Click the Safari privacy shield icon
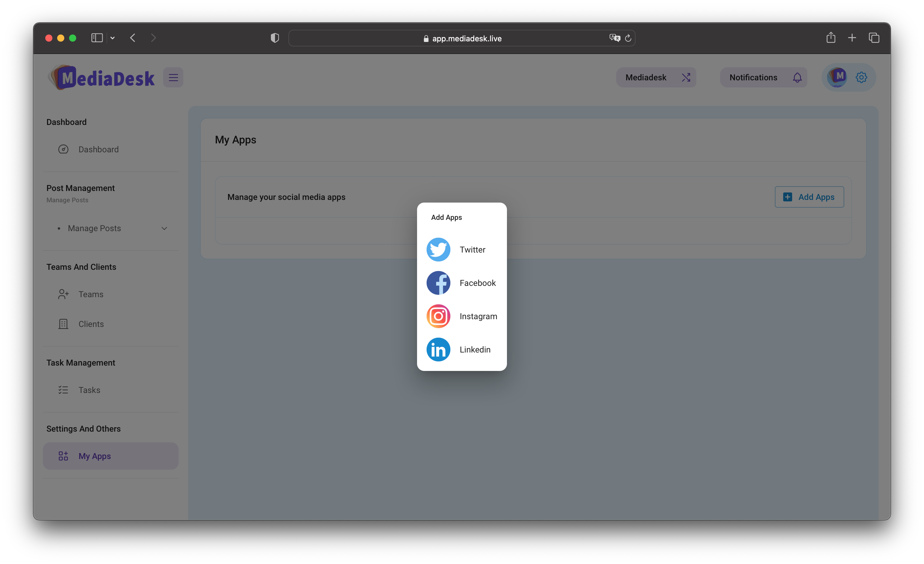Screen dimensions: 924x564 (x=275, y=38)
